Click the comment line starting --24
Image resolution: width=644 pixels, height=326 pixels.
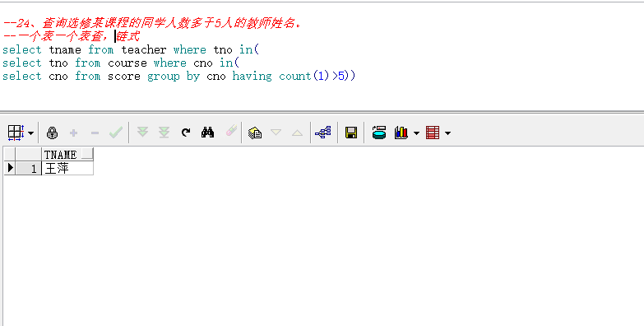[152, 23]
